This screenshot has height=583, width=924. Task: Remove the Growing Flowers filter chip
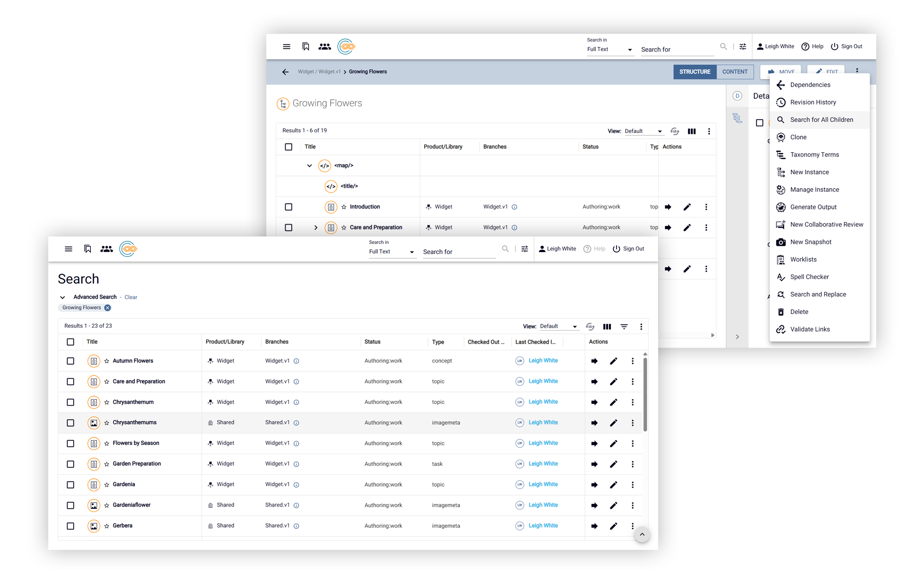click(x=108, y=308)
